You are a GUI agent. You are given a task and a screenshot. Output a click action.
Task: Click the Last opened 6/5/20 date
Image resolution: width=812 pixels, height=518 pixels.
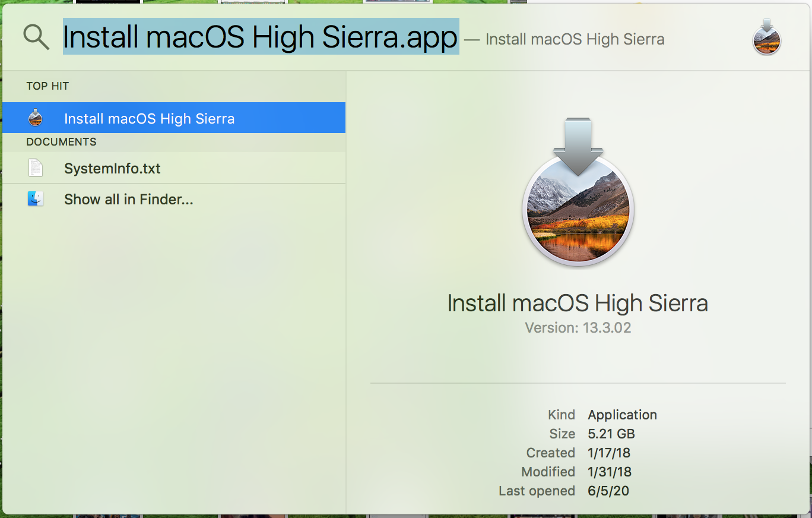(608, 491)
